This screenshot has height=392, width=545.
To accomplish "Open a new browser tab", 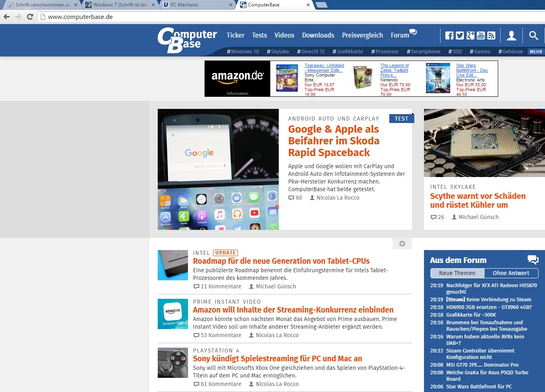I will click(321, 5).
